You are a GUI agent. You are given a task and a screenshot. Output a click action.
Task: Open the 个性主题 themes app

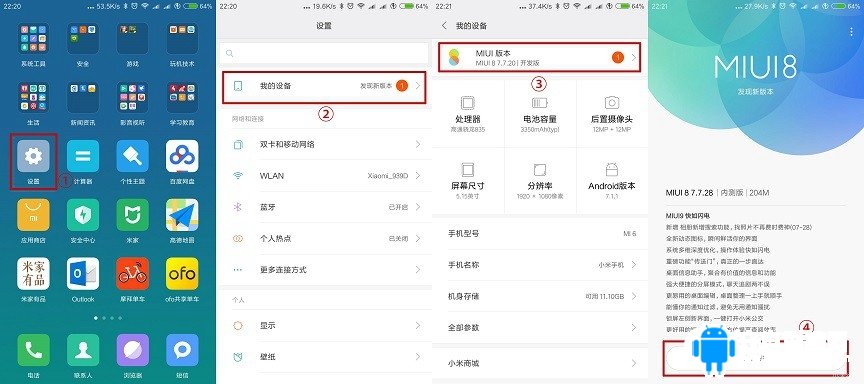(132, 156)
